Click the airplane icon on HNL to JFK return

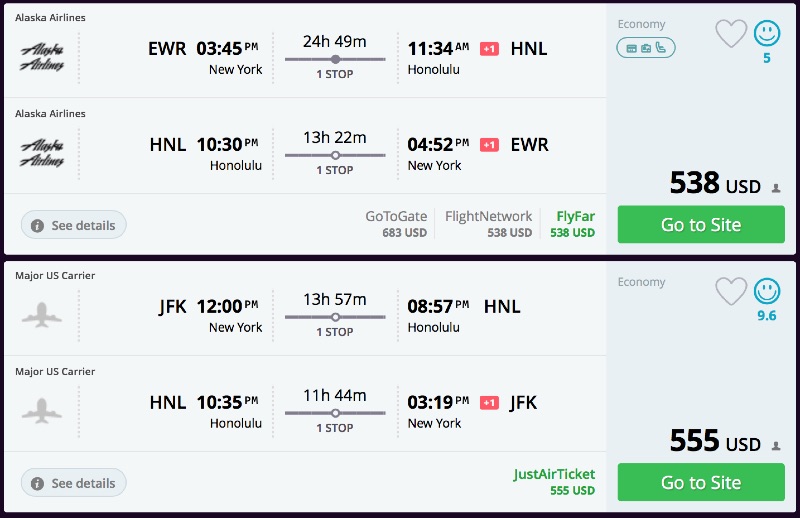42,411
